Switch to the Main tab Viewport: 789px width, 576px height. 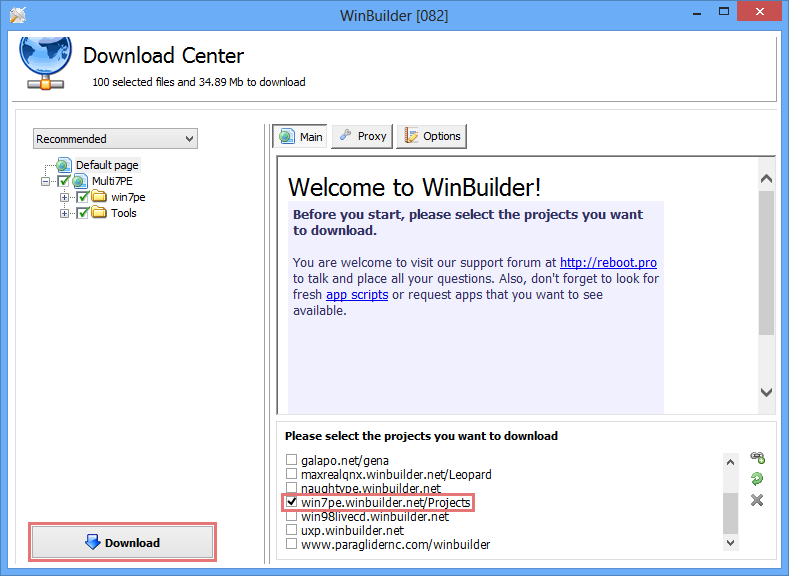(x=300, y=136)
